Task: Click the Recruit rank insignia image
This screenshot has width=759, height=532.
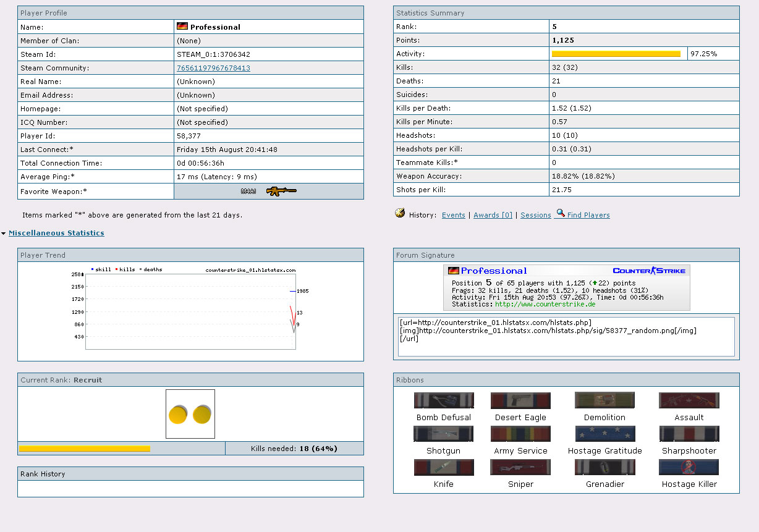Action: coord(190,414)
